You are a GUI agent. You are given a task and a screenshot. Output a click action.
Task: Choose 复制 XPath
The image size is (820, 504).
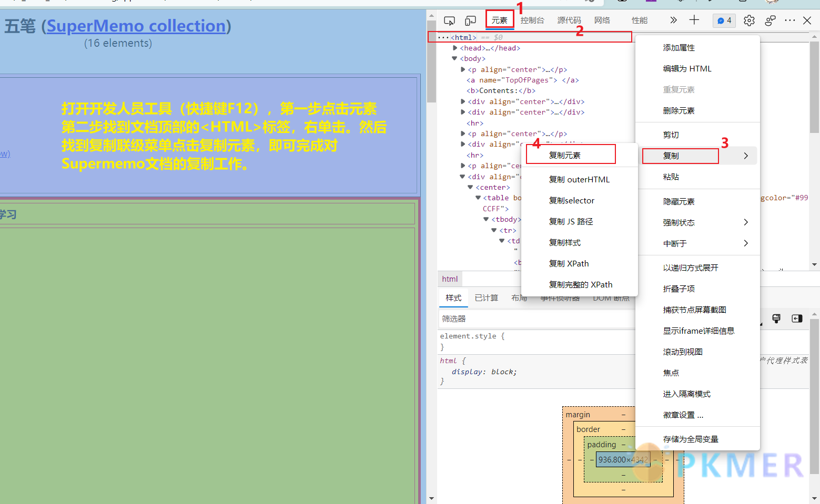(x=579, y=263)
